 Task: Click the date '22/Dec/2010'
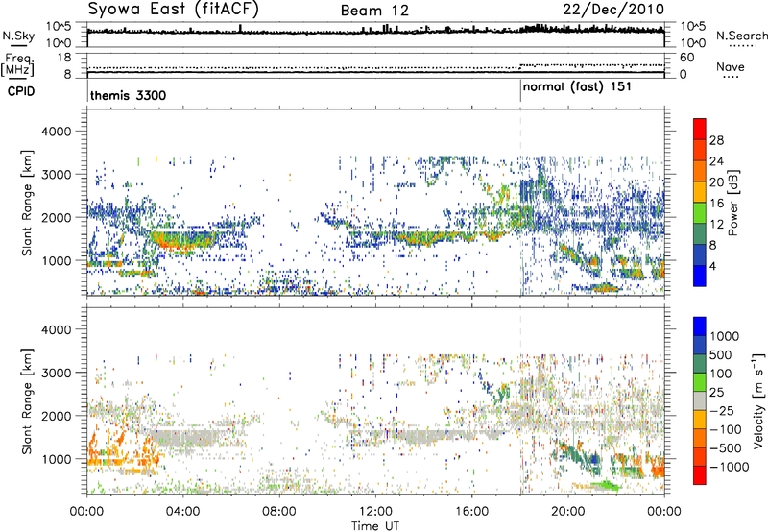coord(613,10)
